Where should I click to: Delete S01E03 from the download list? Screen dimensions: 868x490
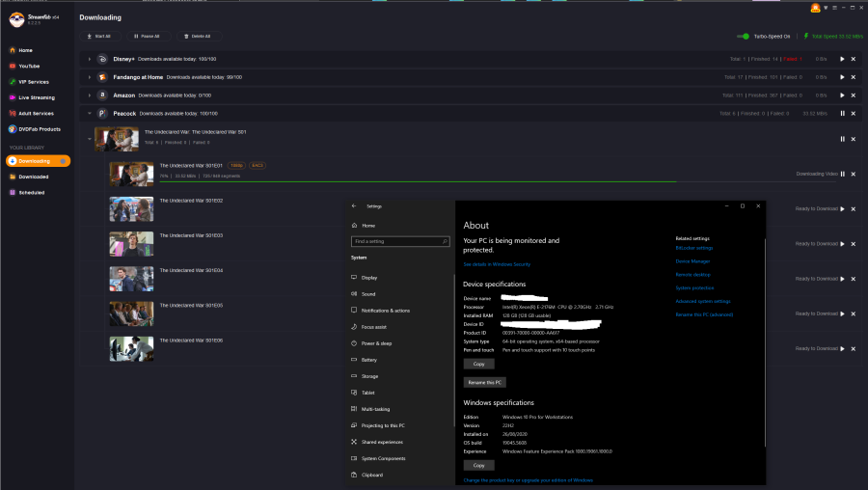[x=853, y=244]
